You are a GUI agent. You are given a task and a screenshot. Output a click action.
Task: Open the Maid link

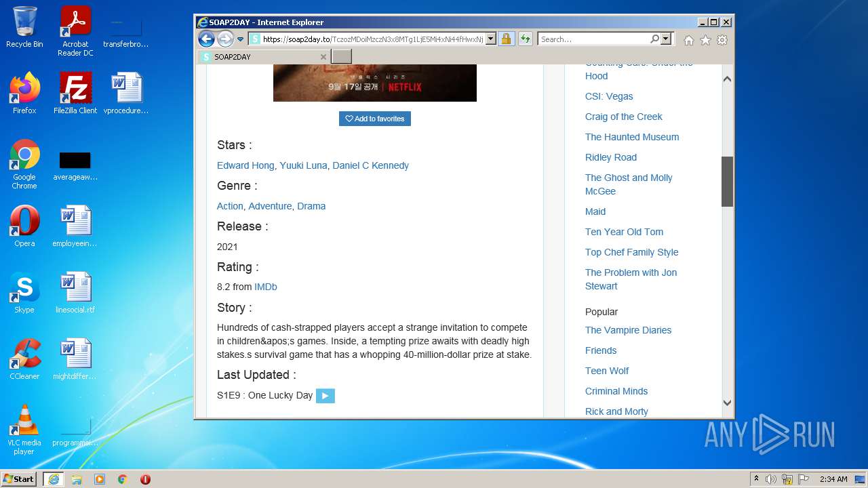coord(595,211)
